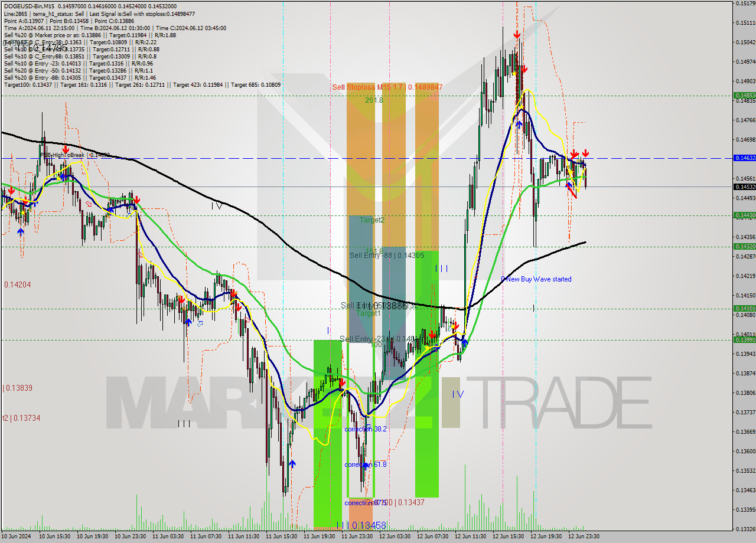Click the 0.15042 price axis value
Viewport: 756px width, 543px height.
pos(745,42)
